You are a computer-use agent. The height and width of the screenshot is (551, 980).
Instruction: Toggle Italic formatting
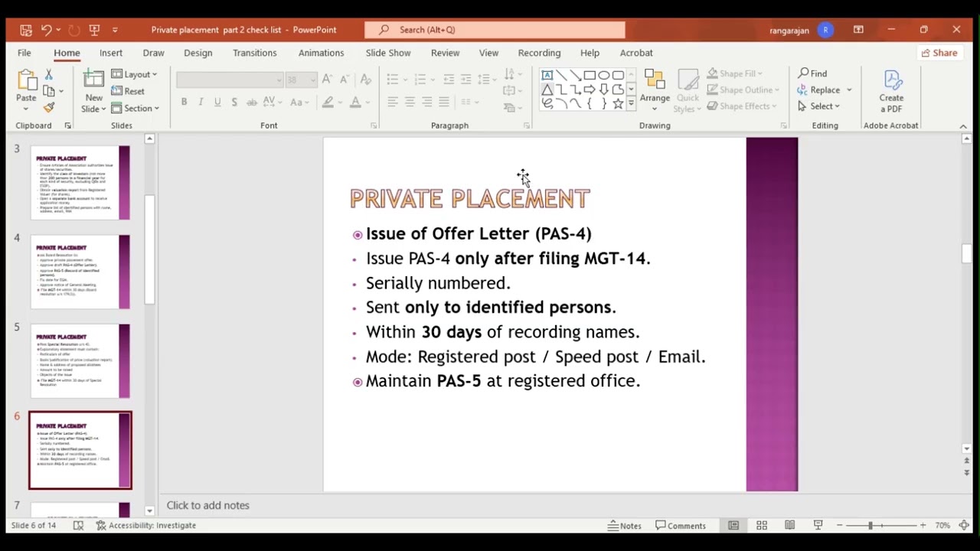pyautogui.click(x=201, y=102)
